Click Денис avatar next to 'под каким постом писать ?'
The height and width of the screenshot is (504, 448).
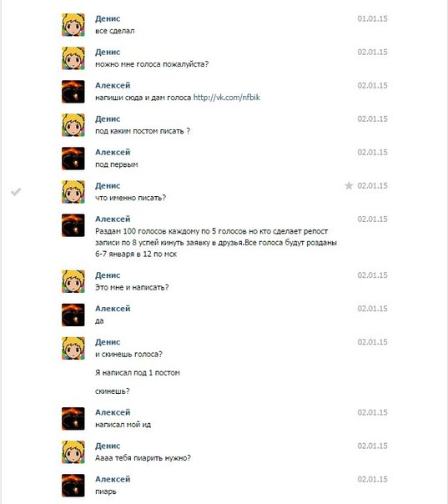click(x=73, y=125)
